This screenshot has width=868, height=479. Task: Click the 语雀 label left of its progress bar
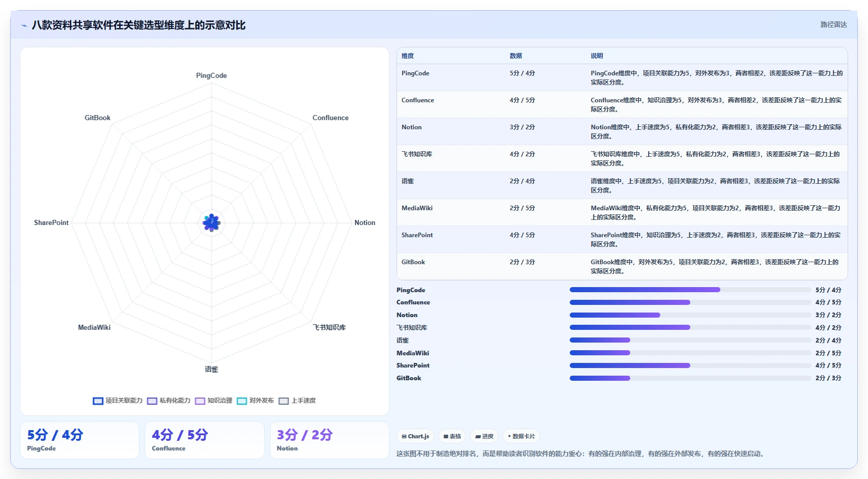(403, 341)
